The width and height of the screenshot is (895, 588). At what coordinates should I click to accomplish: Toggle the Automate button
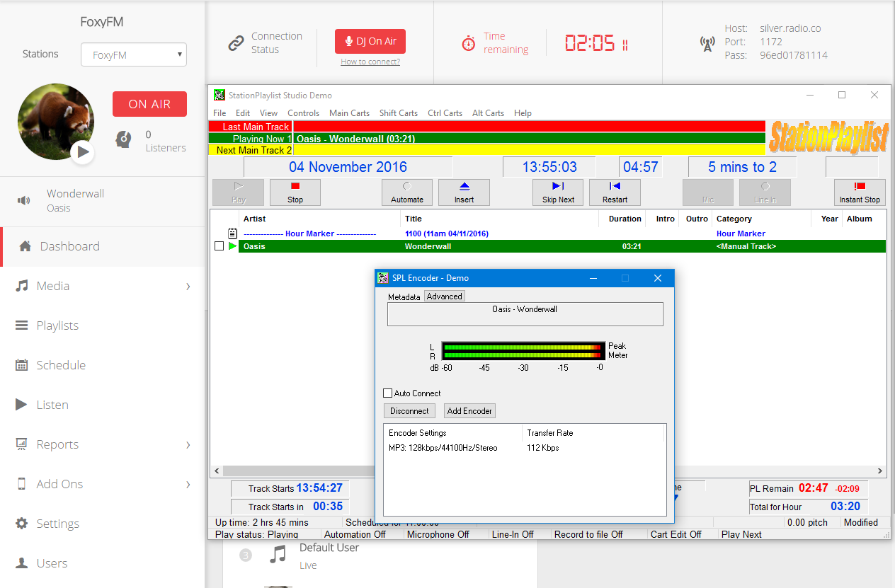(x=407, y=192)
